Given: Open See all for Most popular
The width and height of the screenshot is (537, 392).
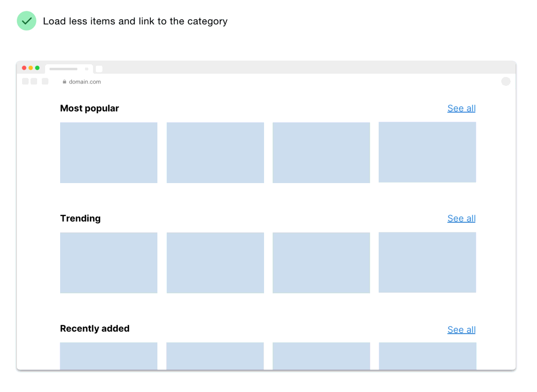Looking at the screenshot, I should pyautogui.click(x=461, y=108).
